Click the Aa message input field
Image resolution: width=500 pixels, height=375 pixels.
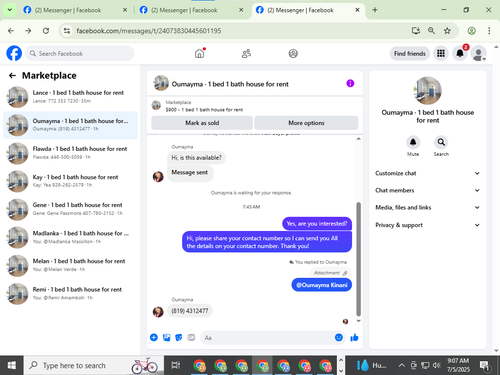(267, 338)
